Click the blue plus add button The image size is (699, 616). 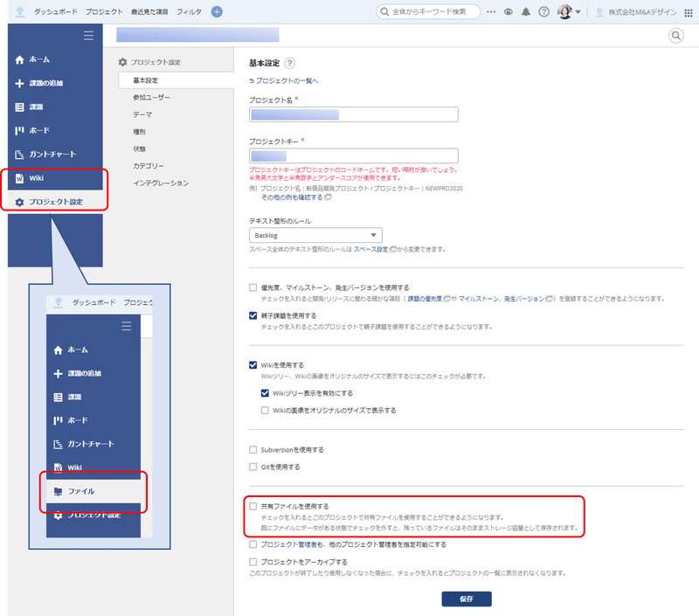[x=217, y=11]
